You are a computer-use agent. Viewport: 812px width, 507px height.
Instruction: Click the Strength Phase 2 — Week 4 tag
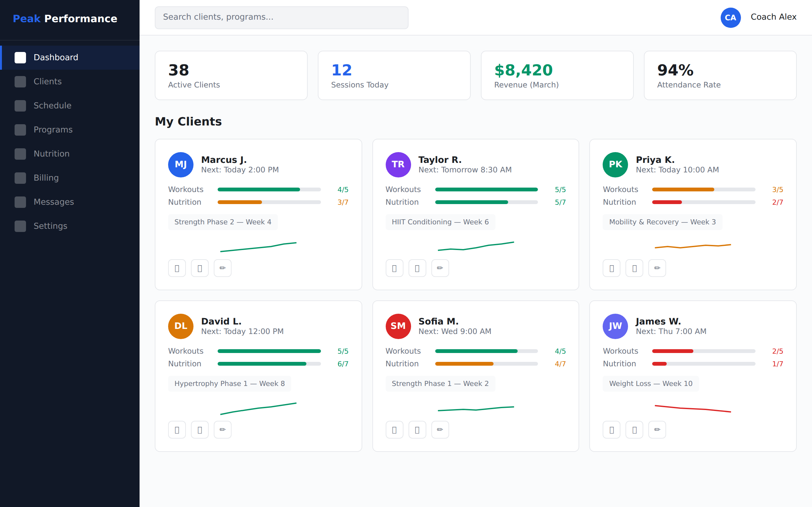click(222, 221)
